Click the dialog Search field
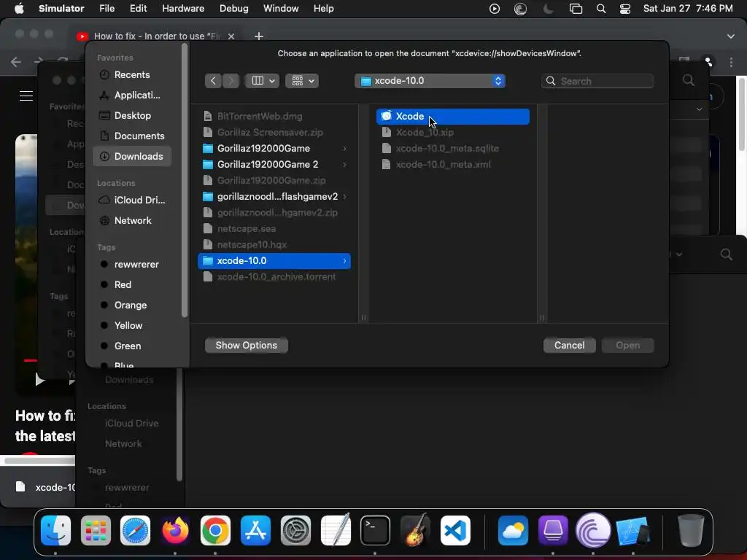Viewport: 747px width, 560px height. 597,81
